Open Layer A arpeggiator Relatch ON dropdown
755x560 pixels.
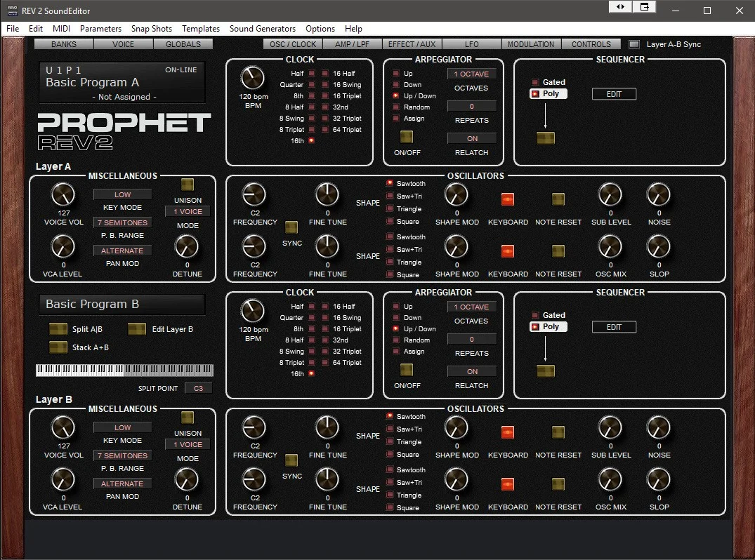[471, 138]
